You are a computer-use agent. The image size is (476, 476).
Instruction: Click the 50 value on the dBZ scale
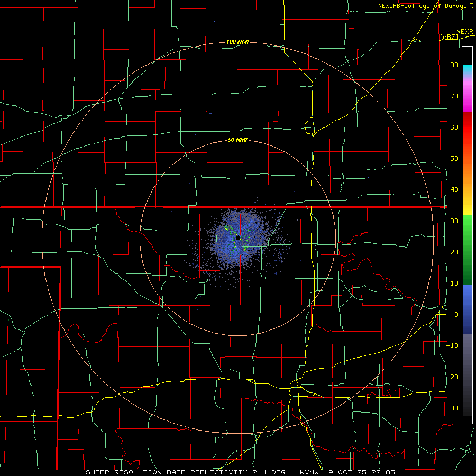pyautogui.click(x=454, y=159)
